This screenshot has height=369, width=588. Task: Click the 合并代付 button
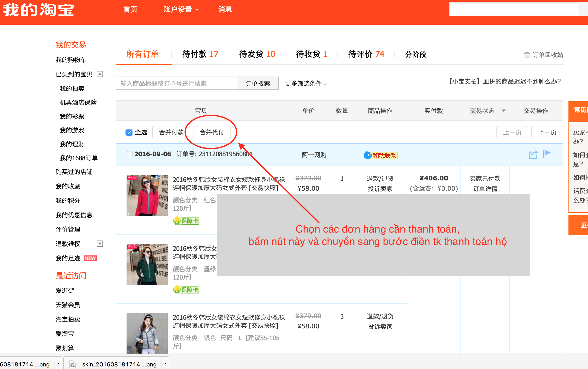(212, 132)
